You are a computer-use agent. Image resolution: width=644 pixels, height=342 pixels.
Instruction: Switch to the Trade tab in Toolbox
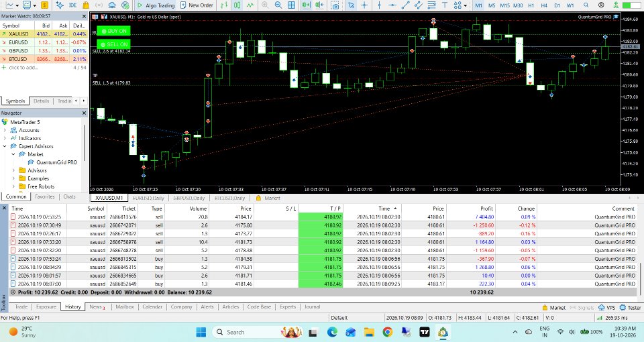click(21, 306)
